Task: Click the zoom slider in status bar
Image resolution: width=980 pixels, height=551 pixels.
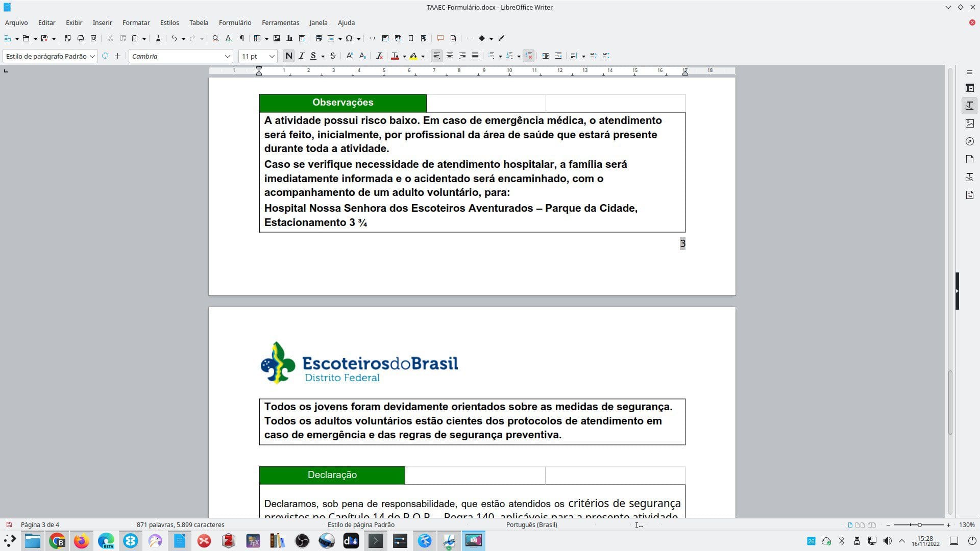Action: tap(919, 524)
